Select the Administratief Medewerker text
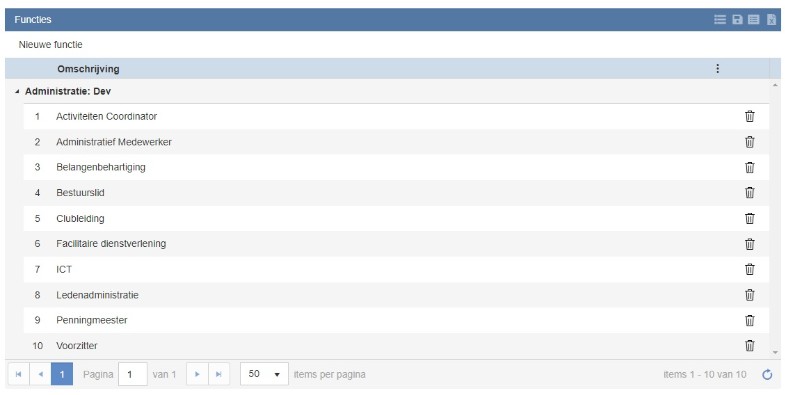The height and width of the screenshot is (395, 785). click(114, 142)
